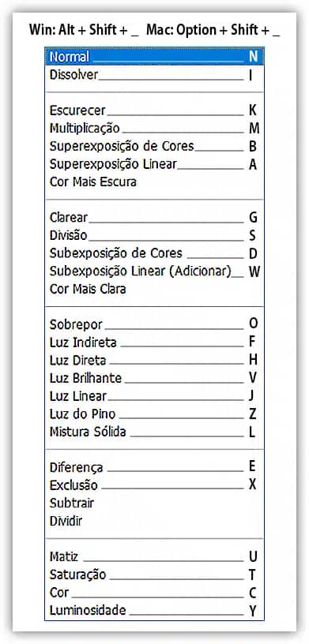Pick Subexposição Linear (Adicionar)
The image size is (309, 644).
(154, 271)
